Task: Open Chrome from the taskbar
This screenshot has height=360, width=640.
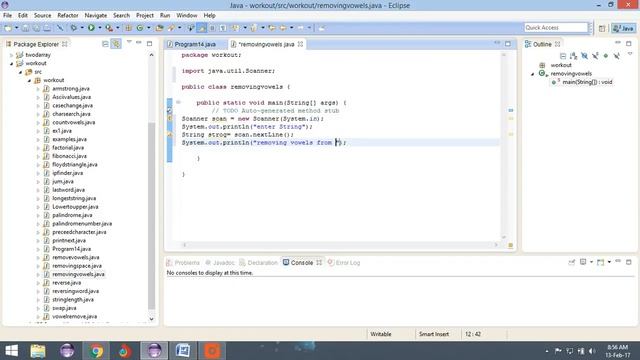Action: pyautogui.click(x=96, y=351)
